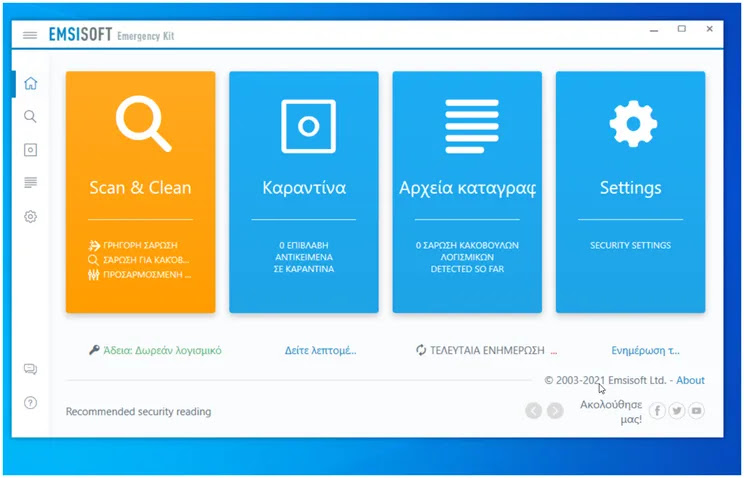Viewport: 744px width, 478px height.
Task: Go to previous security reading arrow
Action: (534, 411)
